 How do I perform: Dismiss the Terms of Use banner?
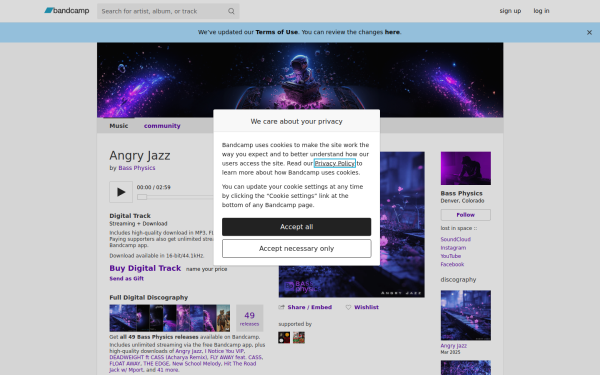click(589, 33)
